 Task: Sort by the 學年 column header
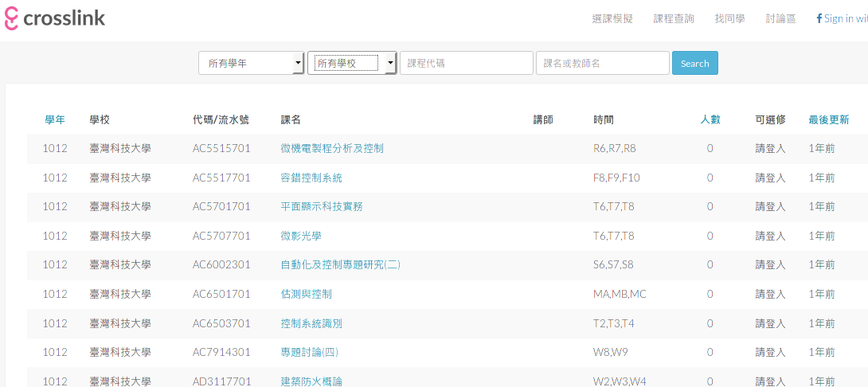(x=55, y=119)
